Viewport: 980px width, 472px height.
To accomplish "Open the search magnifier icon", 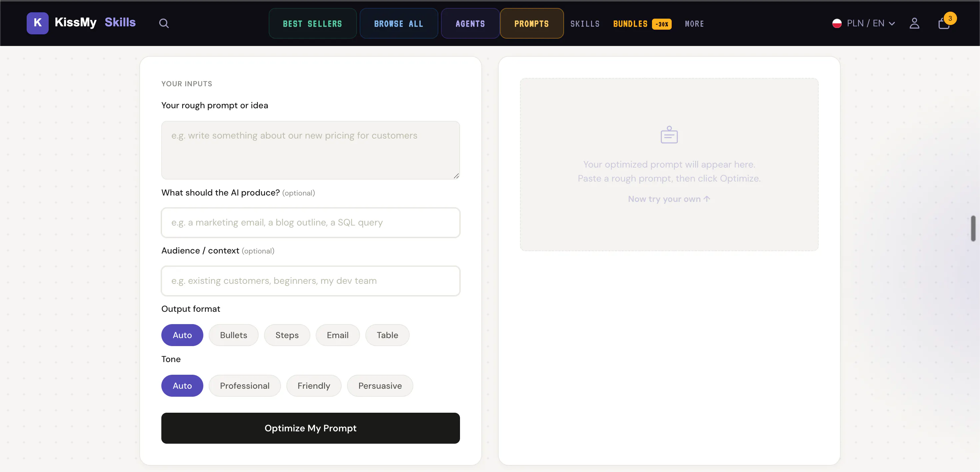I will point(164,24).
